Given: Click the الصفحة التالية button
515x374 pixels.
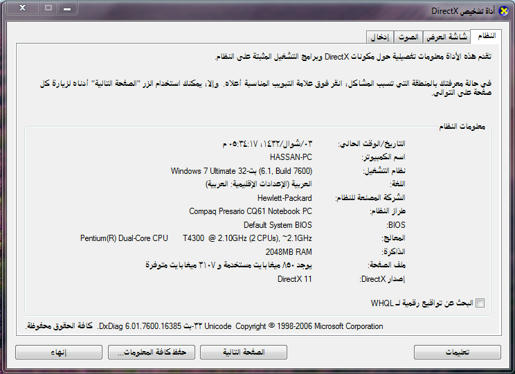Looking at the screenshot, I should [x=243, y=352].
